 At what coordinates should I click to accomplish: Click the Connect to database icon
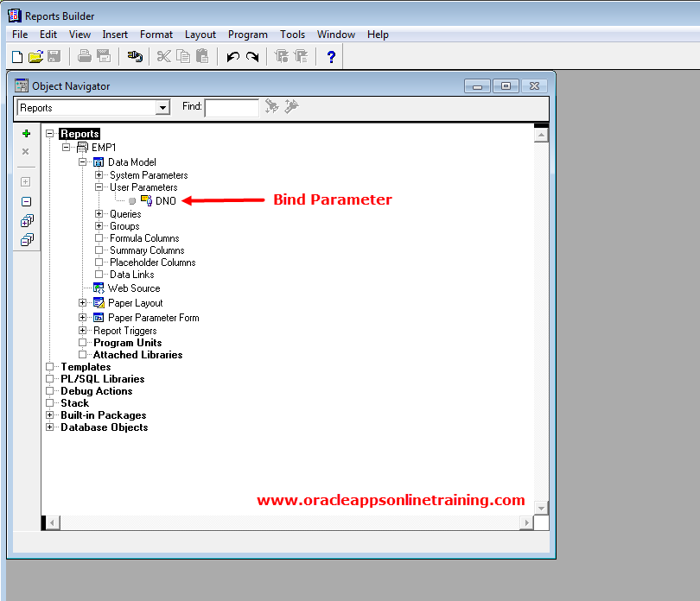[134, 56]
